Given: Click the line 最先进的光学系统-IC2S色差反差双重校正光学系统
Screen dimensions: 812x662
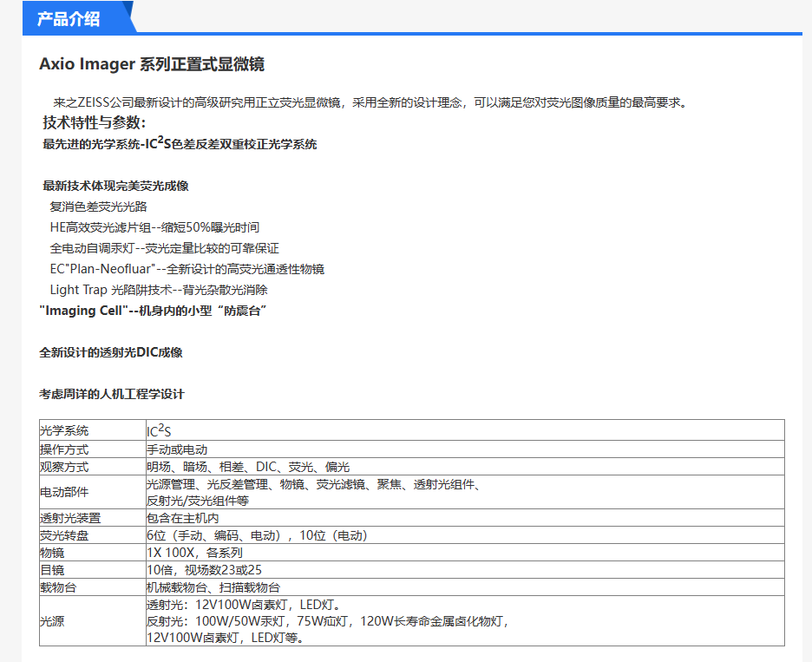Looking at the screenshot, I should [180, 143].
